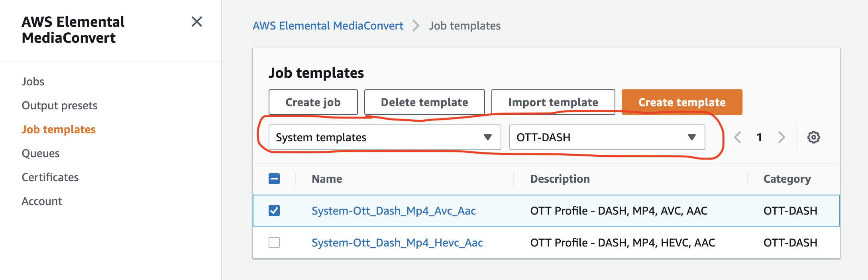The width and height of the screenshot is (868, 280).
Task: Open the OTT-DASH category dropdown
Action: (607, 137)
